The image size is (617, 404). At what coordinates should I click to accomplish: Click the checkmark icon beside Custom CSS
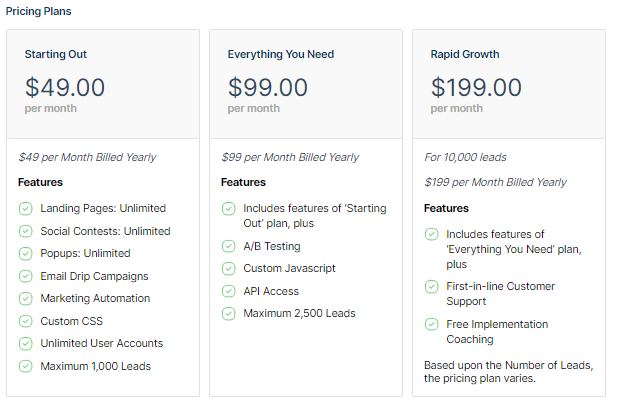pos(26,321)
